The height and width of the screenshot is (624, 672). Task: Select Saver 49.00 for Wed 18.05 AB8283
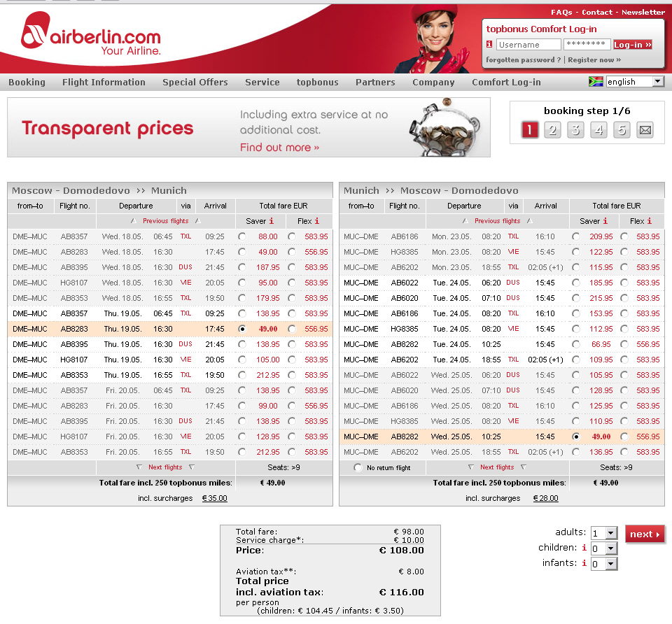tap(242, 252)
